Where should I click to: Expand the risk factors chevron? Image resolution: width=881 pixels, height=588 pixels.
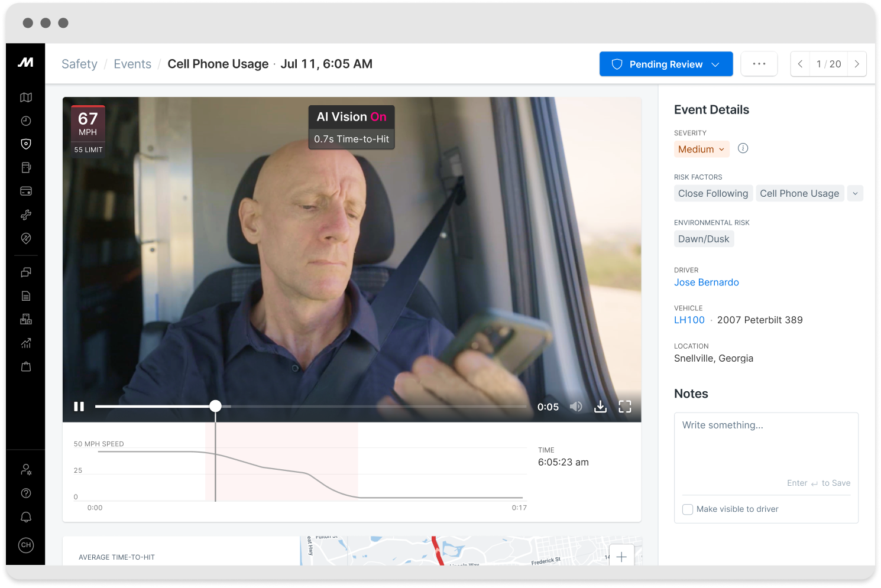pyautogui.click(x=855, y=193)
